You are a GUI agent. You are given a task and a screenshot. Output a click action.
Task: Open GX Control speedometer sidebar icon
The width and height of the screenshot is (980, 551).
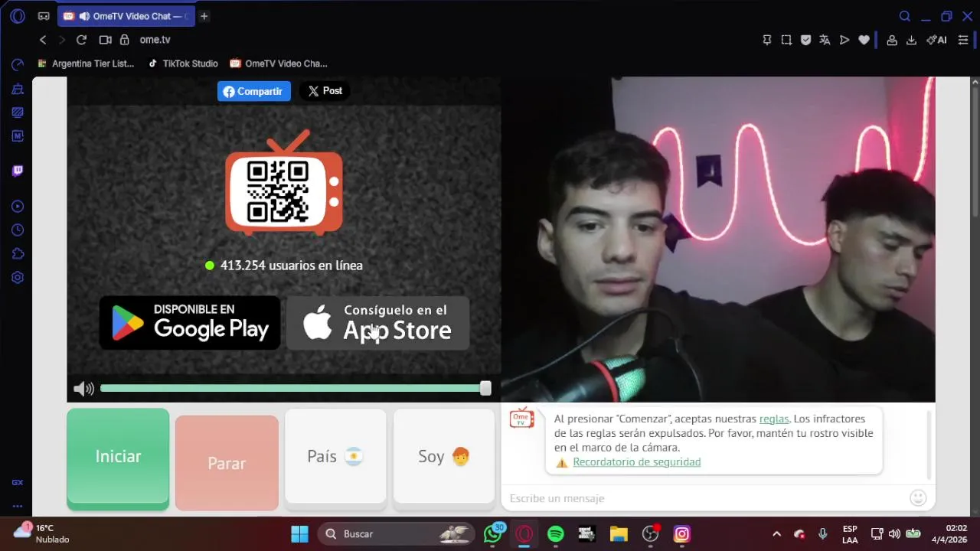(18, 65)
